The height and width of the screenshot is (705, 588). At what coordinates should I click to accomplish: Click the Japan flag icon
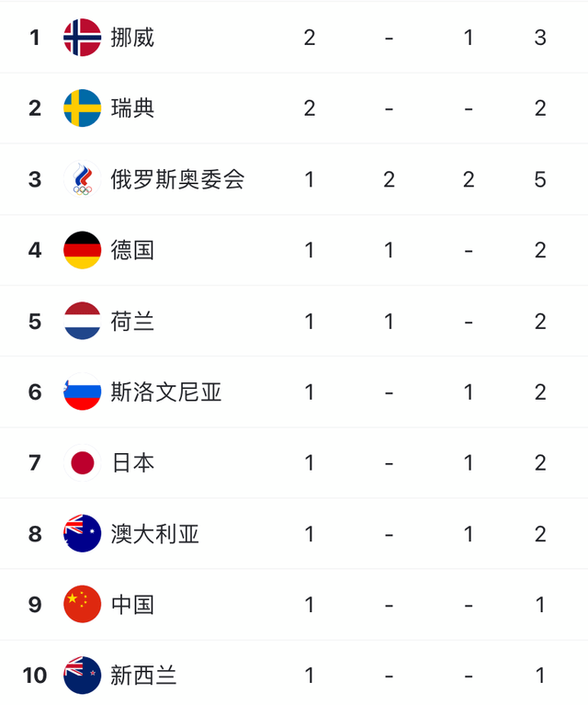tap(82, 462)
